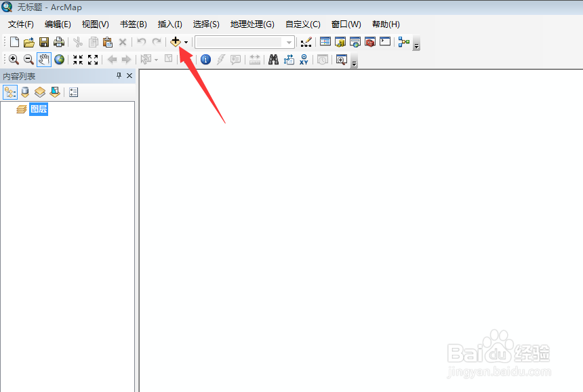The image size is (583, 392).
Task: Print the map
Action: coord(59,42)
